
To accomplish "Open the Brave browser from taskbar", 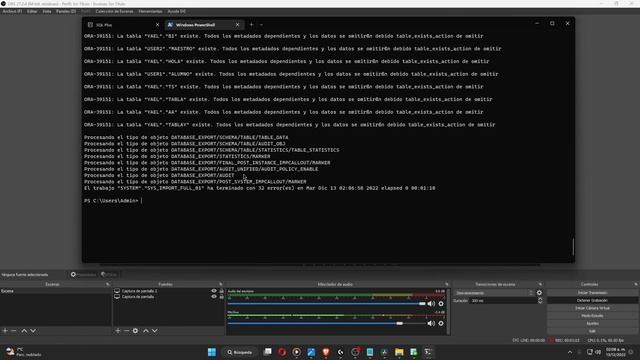I will (326, 352).
